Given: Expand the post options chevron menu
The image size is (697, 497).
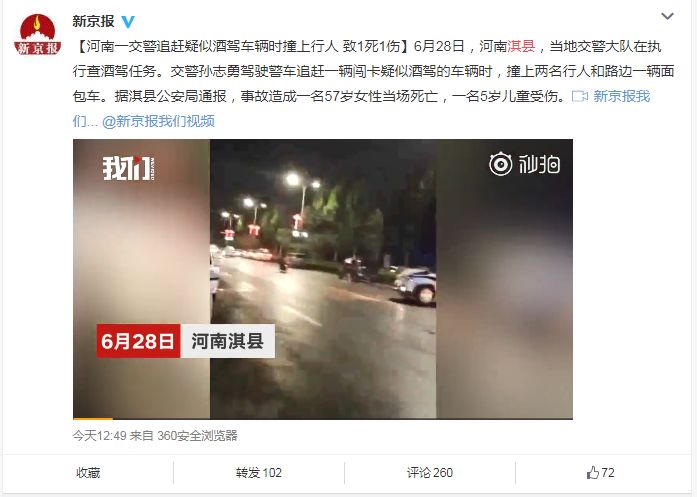Looking at the screenshot, I should [667, 16].
